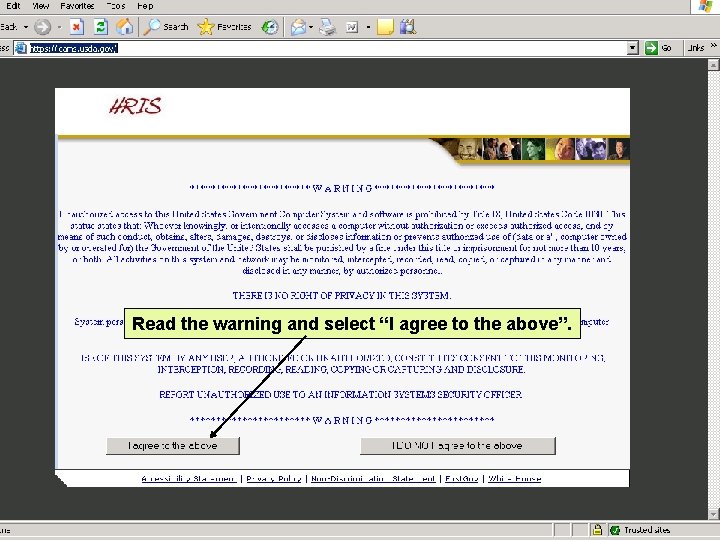The width and height of the screenshot is (720, 540).
Task: Open the Mail button dropdown arrow
Action: [311, 27]
